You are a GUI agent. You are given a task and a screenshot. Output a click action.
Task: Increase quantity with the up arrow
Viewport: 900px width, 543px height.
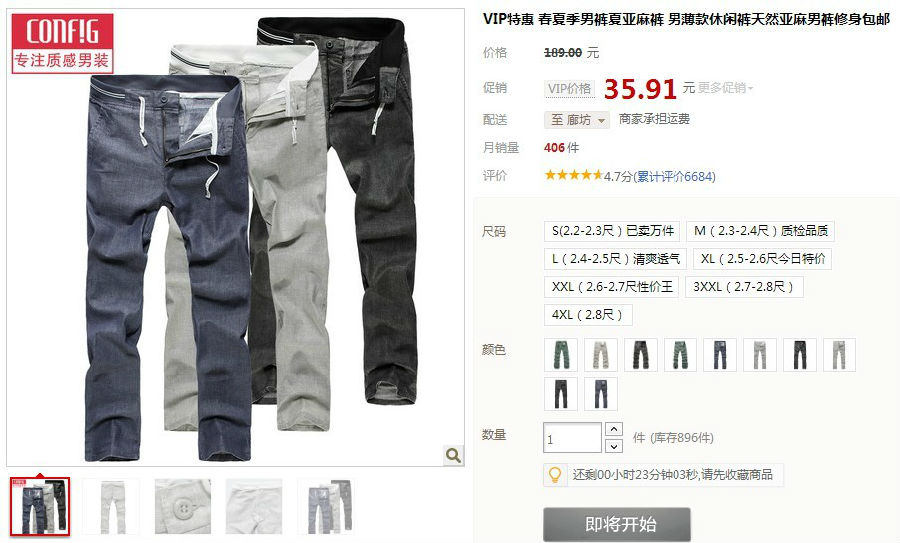click(614, 429)
